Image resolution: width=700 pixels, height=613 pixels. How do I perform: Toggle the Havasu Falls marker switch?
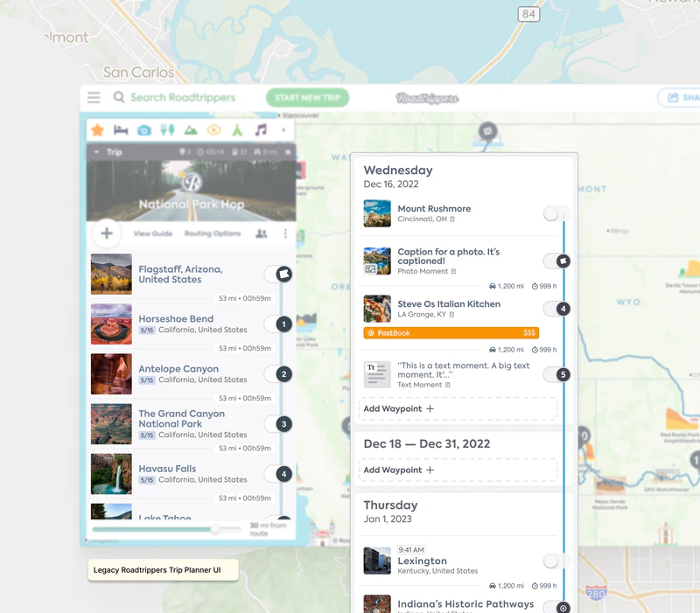[277, 474]
